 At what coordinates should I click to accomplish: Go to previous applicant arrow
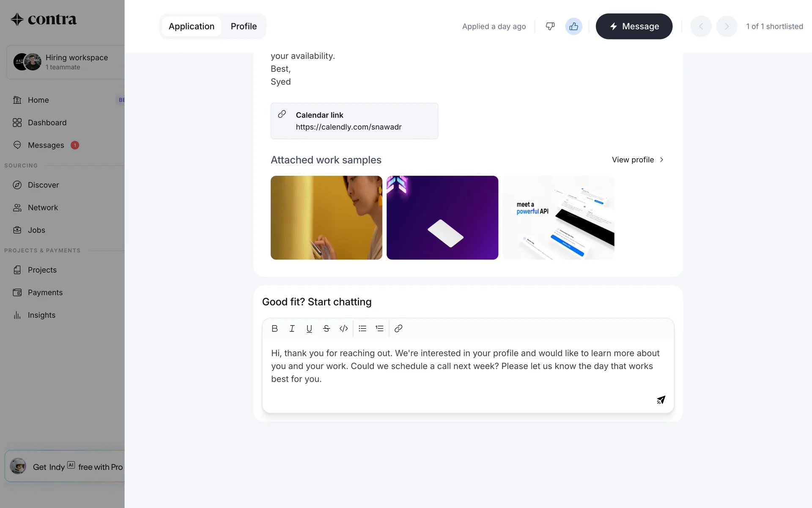[x=701, y=26]
